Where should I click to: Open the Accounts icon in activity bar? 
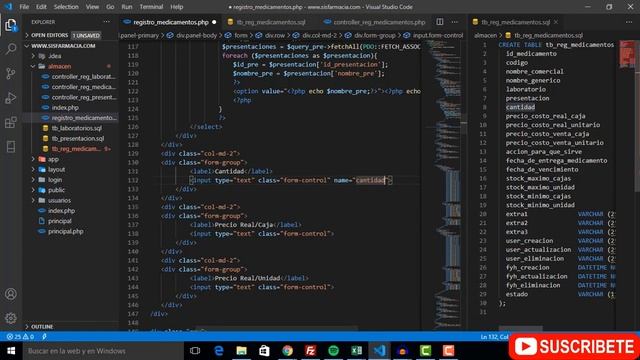(x=11, y=294)
